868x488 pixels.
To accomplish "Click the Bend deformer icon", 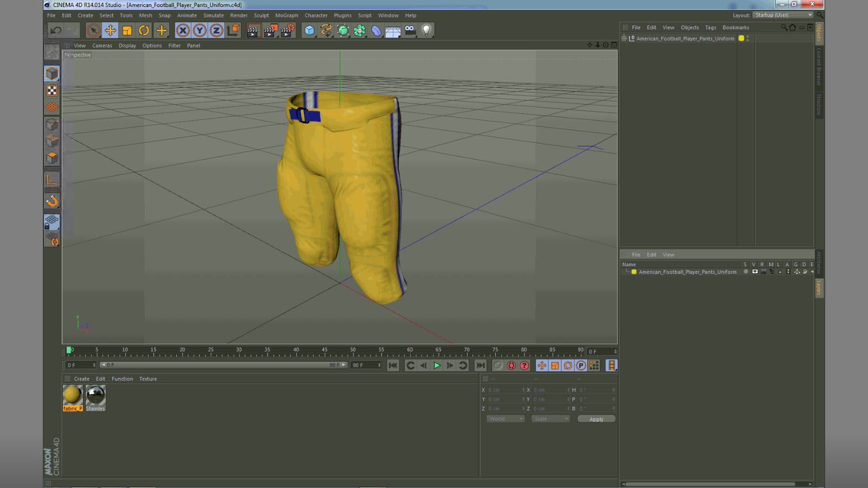I will (376, 30).
